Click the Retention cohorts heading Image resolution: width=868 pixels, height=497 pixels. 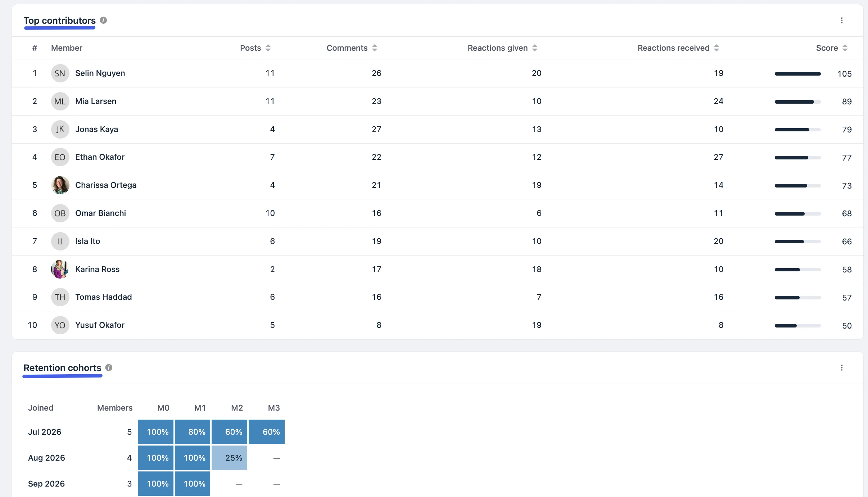62,368
